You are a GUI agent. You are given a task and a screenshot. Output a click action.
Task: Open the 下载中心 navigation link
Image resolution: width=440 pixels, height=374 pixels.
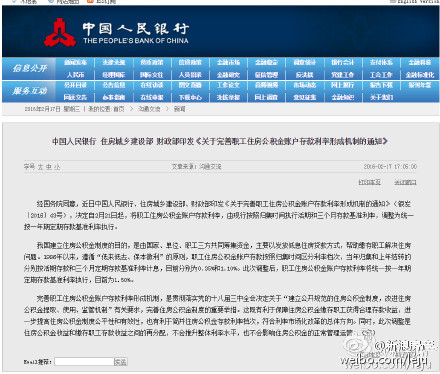click(x=190, y=97)
